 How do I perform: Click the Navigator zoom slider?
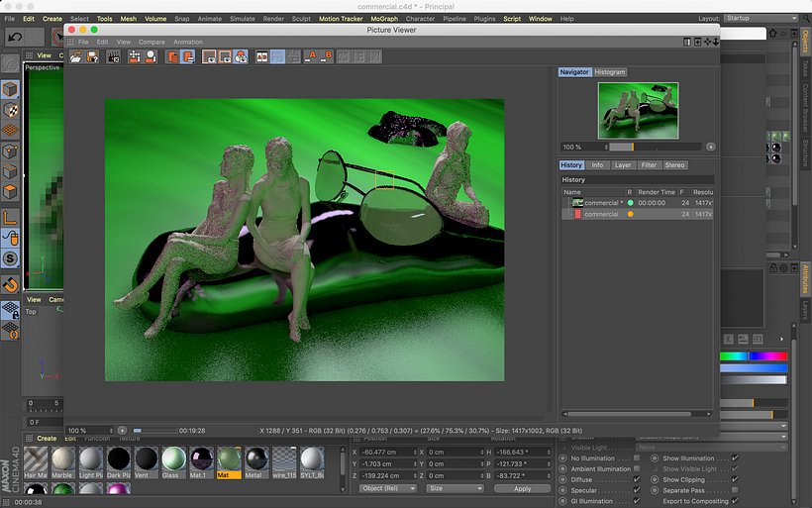click(x=656, y=148)
